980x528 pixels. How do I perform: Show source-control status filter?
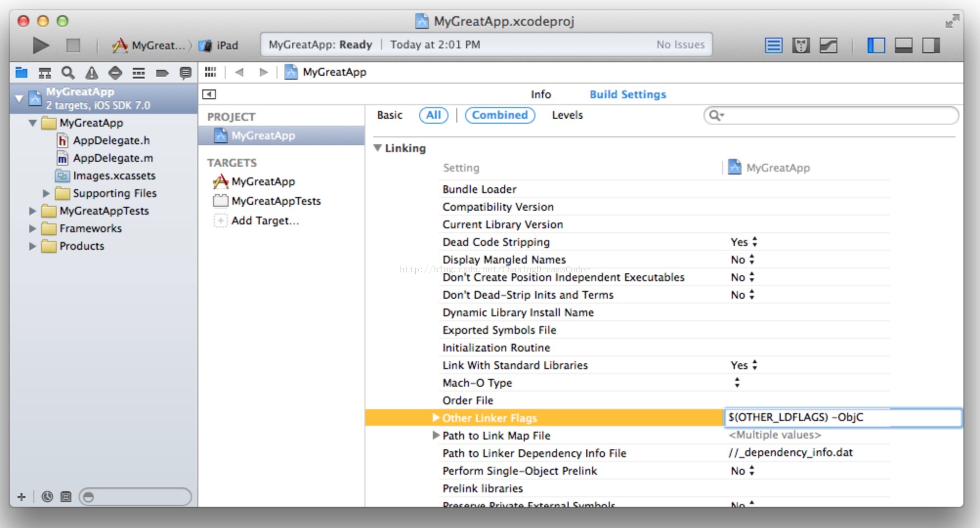[x=65, y=497]
